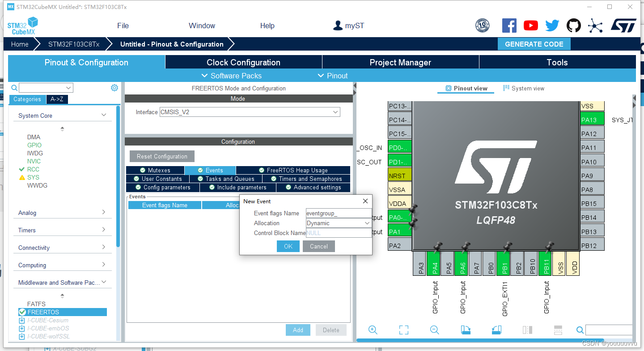The image size is (644, 351).
Task: Click the Add event button
Action: (298, 330)
